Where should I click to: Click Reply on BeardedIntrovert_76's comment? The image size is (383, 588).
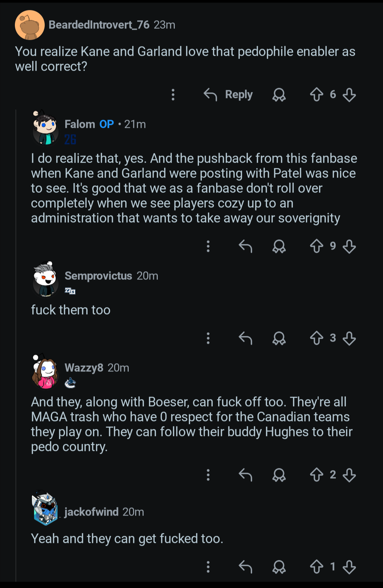tap(228, 95)
